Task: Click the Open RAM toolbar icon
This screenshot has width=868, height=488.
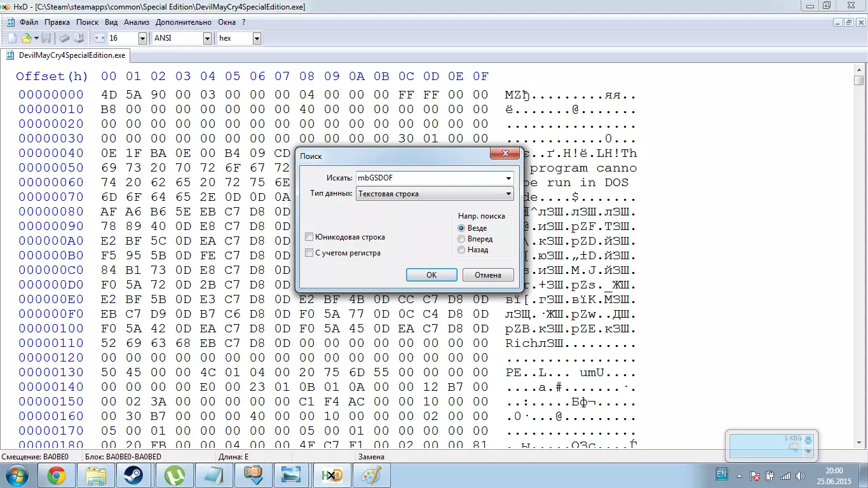Action: [x=64, y=38]
